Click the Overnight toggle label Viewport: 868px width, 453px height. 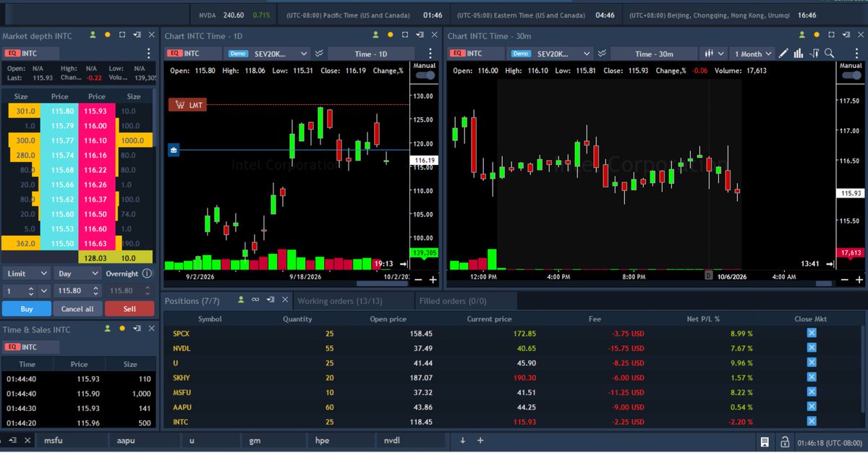coord(122,274)
